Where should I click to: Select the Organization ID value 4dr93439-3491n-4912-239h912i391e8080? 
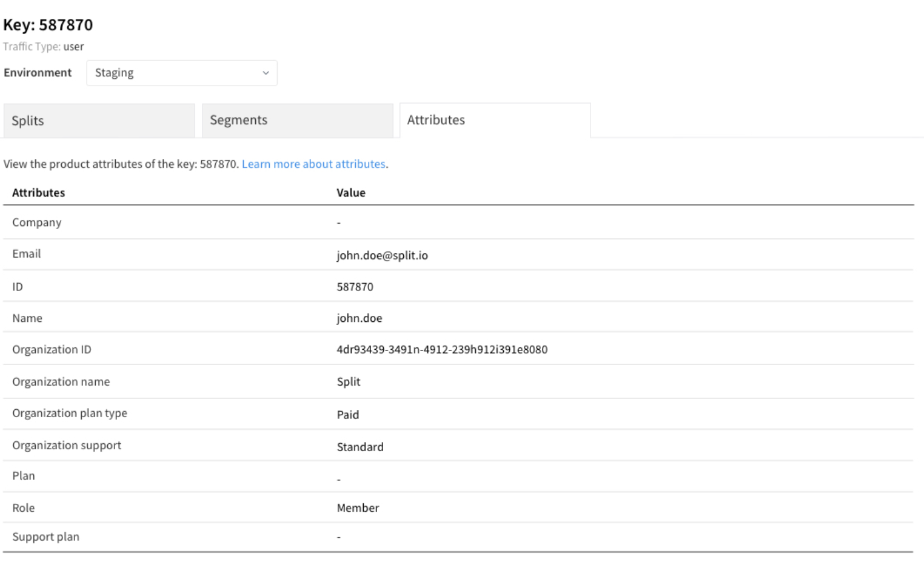pos(442,350)
